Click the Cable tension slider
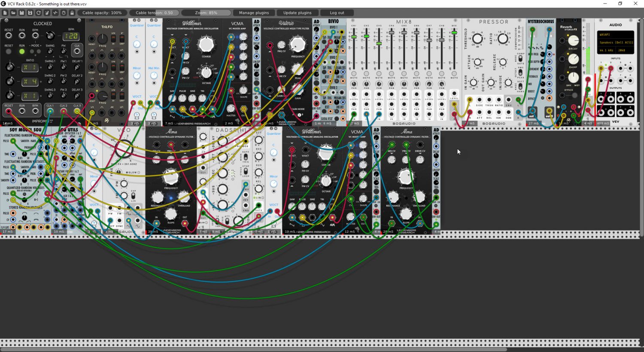 (154, 13)
